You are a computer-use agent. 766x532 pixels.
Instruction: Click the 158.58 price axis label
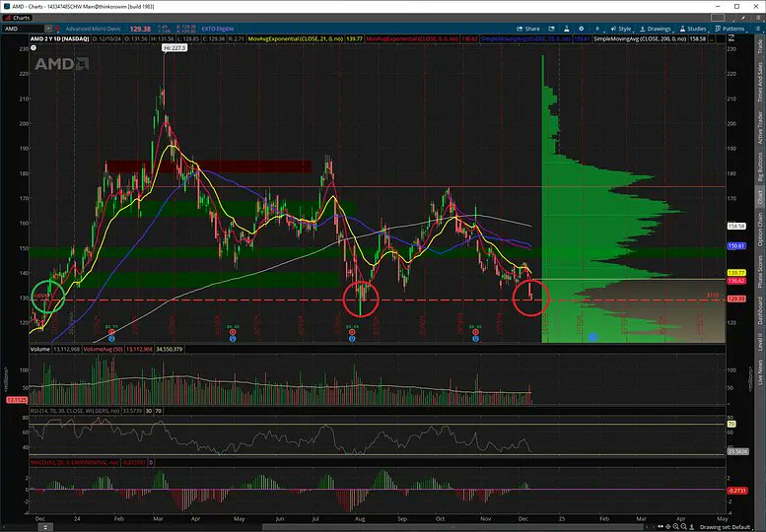click(736, 226)
